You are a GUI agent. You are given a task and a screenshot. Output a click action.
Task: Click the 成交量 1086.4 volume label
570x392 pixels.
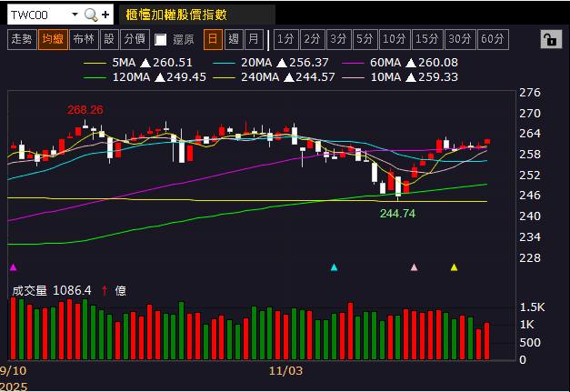(52, 290)
